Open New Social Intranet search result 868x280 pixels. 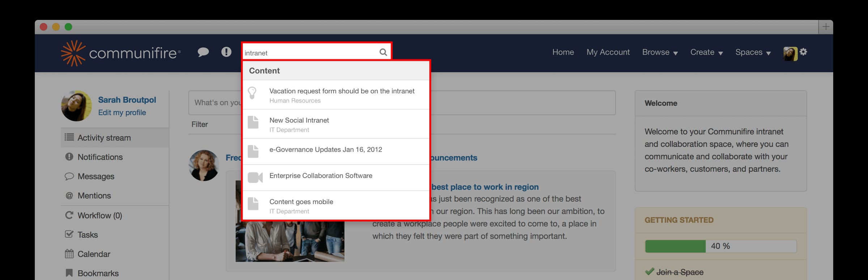(x=336, y=124)
